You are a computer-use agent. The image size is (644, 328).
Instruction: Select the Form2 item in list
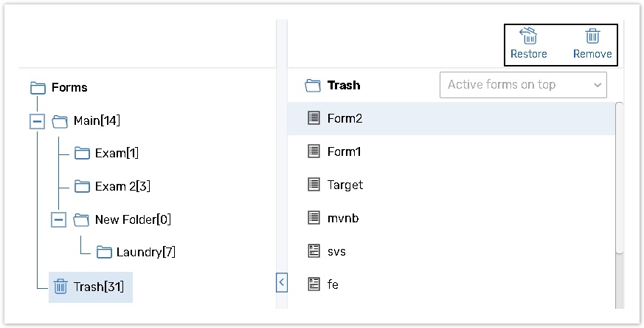[x=344, y=118]
